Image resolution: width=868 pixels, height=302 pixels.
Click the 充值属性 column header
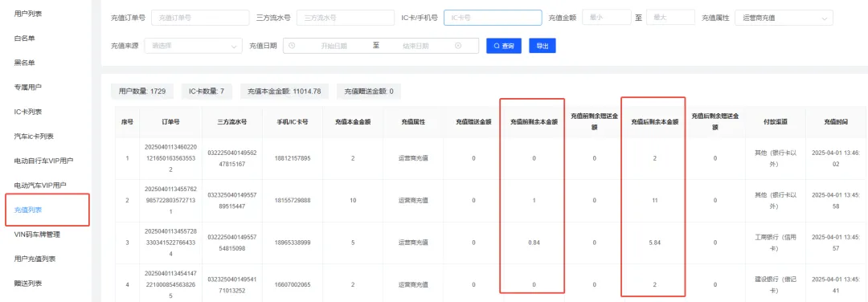pos(413,122)
